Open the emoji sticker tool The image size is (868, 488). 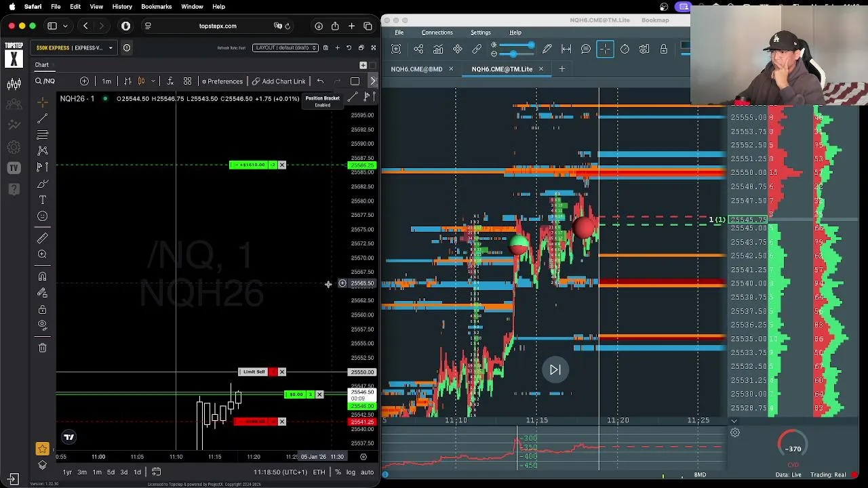tap(42, 216)
